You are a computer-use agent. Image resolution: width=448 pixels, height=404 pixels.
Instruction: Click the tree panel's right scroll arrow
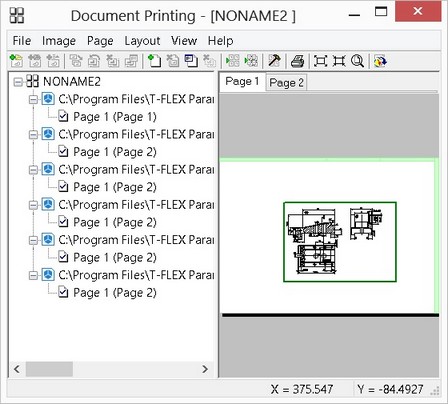(x=205, y=369)
